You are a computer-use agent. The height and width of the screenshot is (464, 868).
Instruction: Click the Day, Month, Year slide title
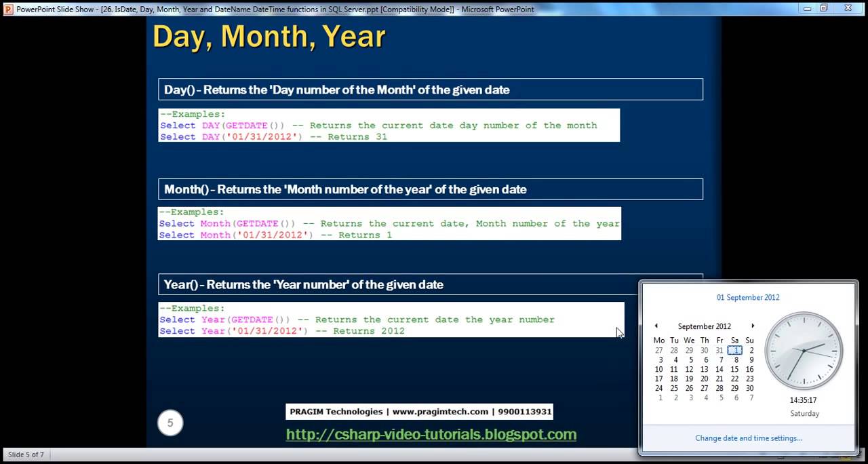click(x=269, y=37)
